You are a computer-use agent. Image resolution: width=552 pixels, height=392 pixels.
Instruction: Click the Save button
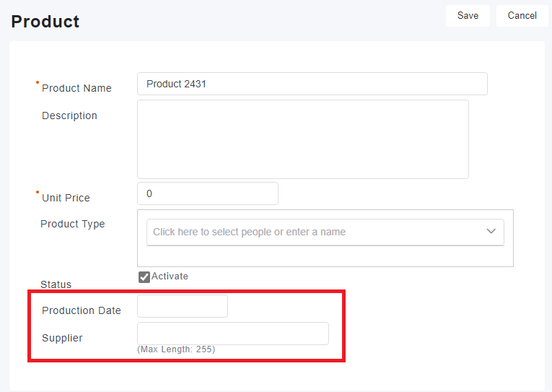click(468, 16)
